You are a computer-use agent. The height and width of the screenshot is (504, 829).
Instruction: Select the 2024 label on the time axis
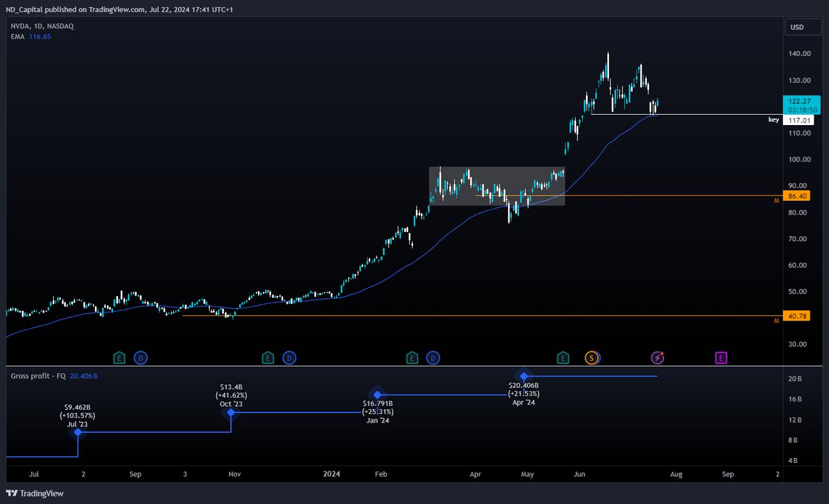[x=332, y=475]
